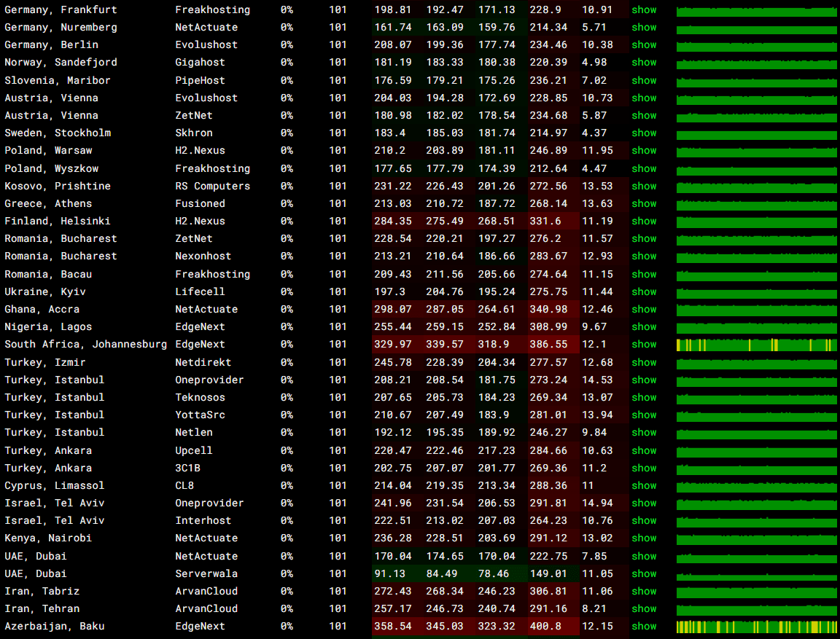Click Germany, Frankfurt latency graph bar
Image resolution: width=840 pixels, height=639 pixels.
tap(756, 10)
